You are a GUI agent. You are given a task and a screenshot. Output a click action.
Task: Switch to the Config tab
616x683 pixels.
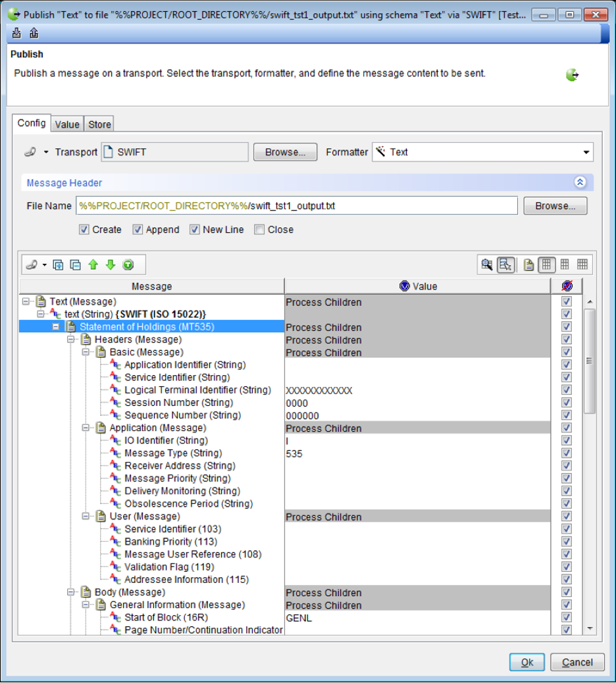(x=32, y=123)
